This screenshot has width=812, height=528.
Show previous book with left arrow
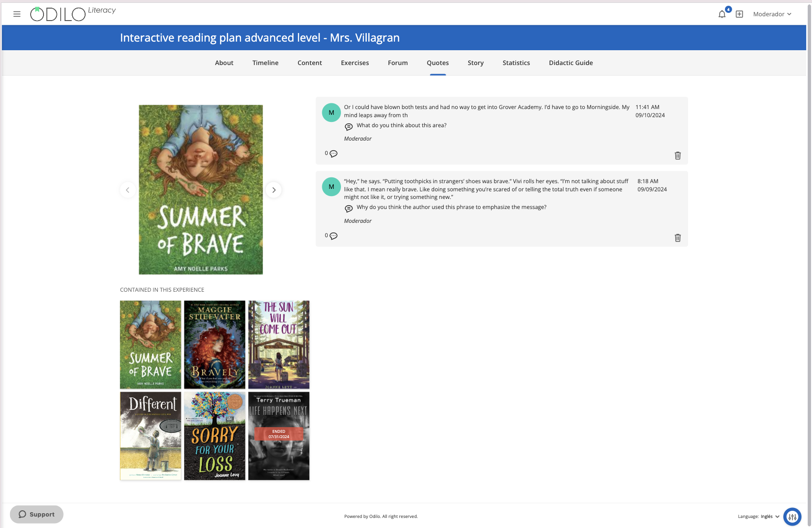128,190
